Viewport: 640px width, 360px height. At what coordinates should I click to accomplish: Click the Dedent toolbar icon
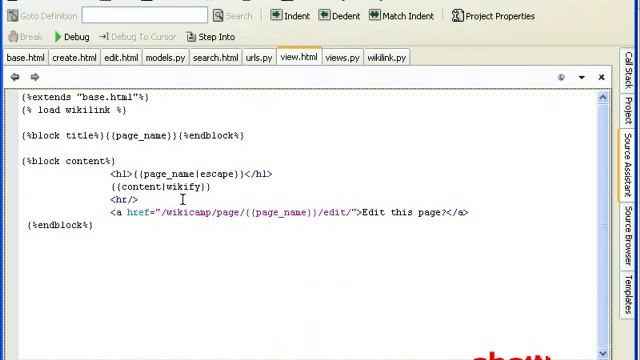(324, 16)
